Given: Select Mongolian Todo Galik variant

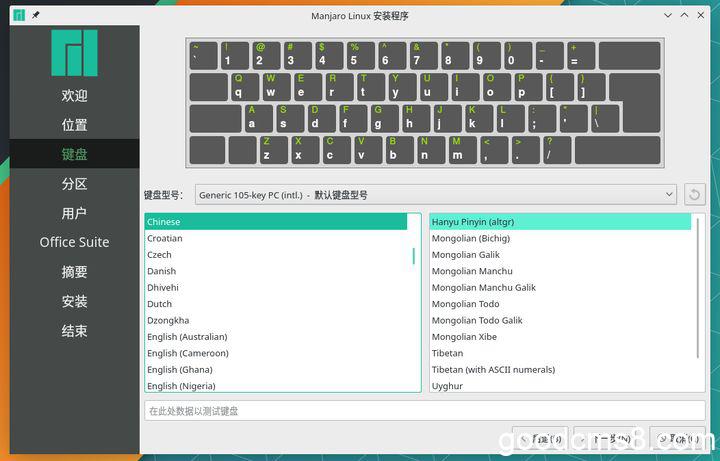Looking at the screenshot, I should pyautogui.click(x=561, y=320).
